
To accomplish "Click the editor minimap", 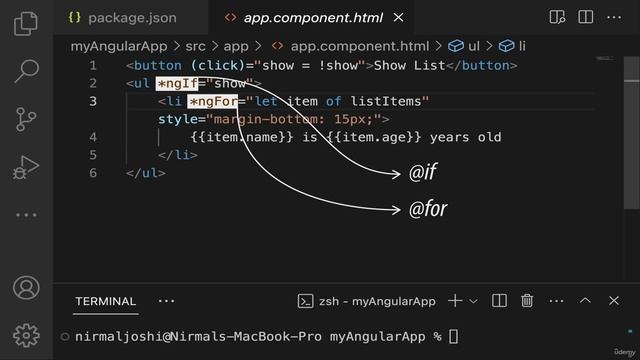I will 605,59.
